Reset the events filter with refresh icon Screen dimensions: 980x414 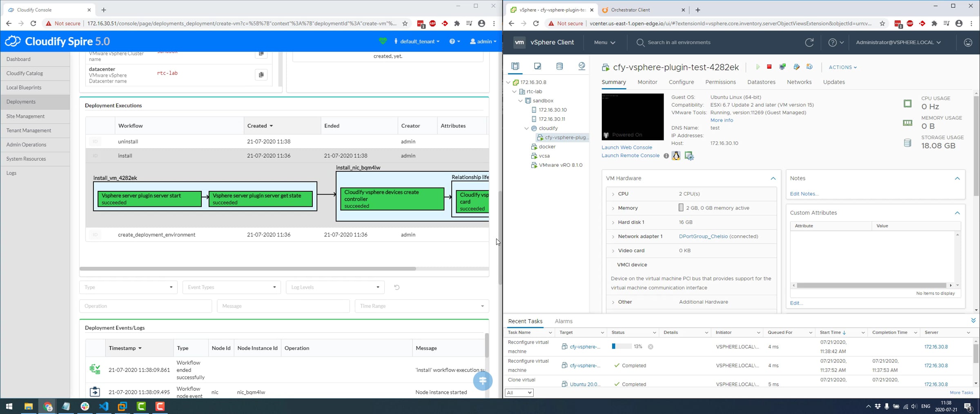tap(396, 287)
